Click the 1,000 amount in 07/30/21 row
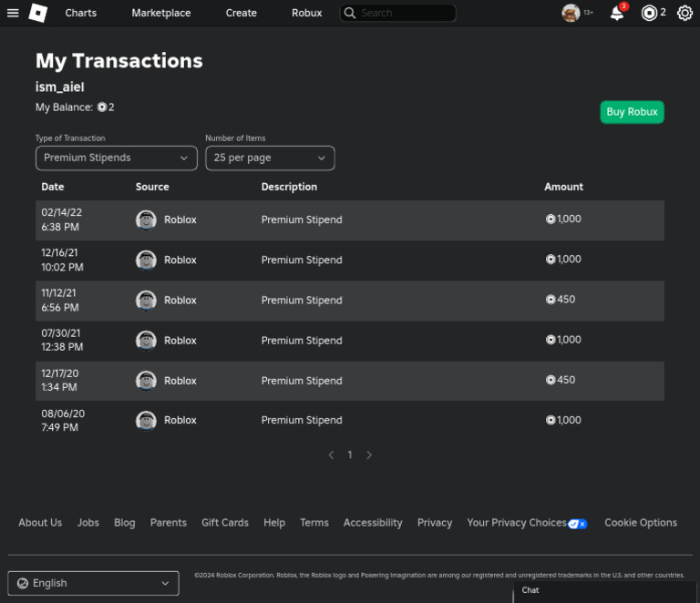Image resolution: width=700 pixels, height=603 pixels. click(564, 340)
